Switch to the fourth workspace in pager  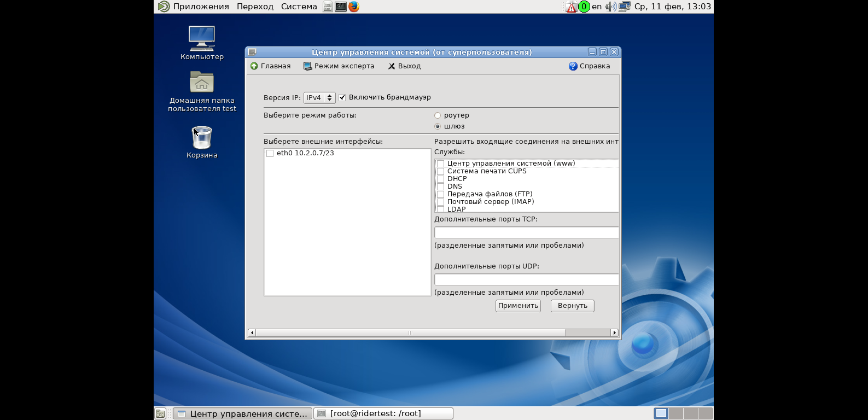pyautogui.click(x=706, y=413)
